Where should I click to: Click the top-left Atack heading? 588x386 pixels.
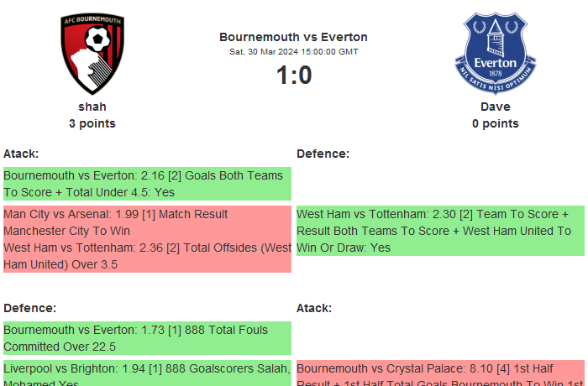pyautogui.click(x=21, y=154)
